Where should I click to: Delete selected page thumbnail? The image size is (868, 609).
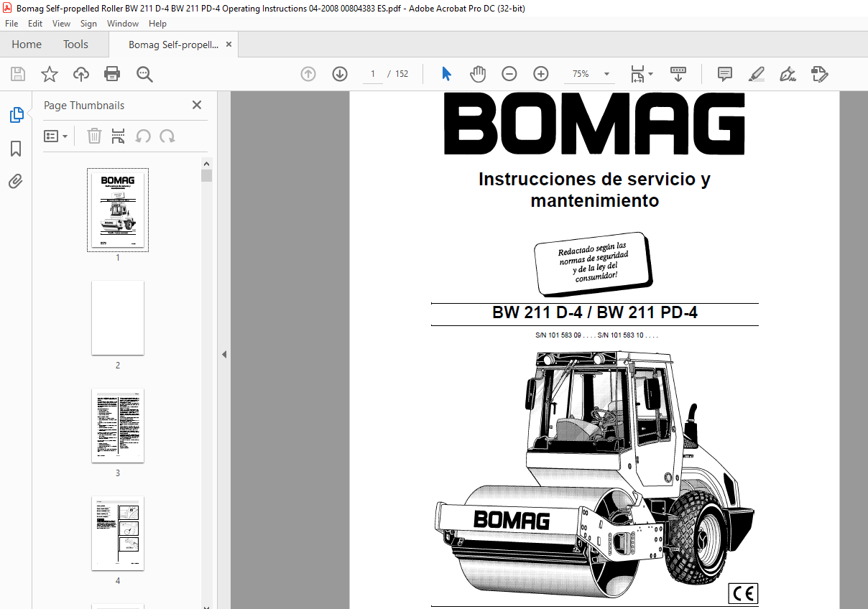point(94,136)
